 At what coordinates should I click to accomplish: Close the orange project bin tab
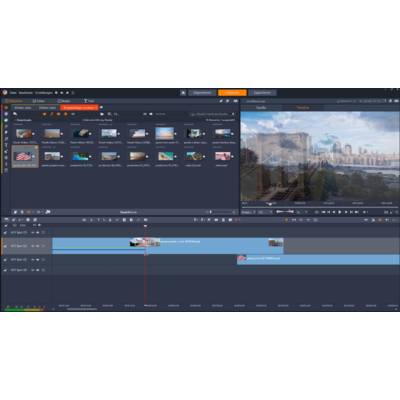click(96, 108)
